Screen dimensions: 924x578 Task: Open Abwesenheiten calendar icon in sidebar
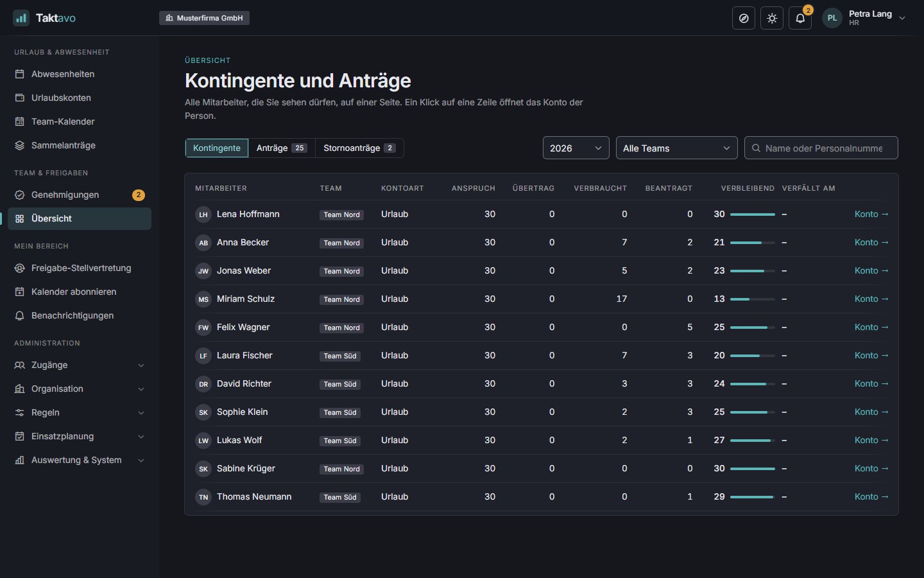[x=20, y=74]
